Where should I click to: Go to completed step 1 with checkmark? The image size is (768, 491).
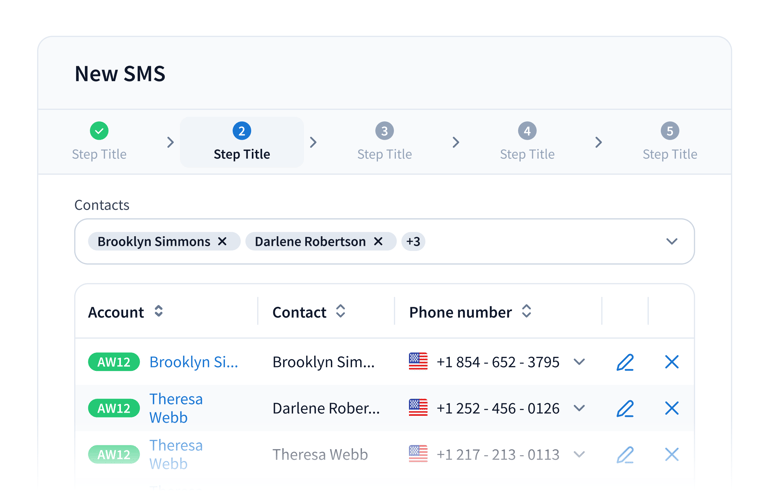coord(99,141)
